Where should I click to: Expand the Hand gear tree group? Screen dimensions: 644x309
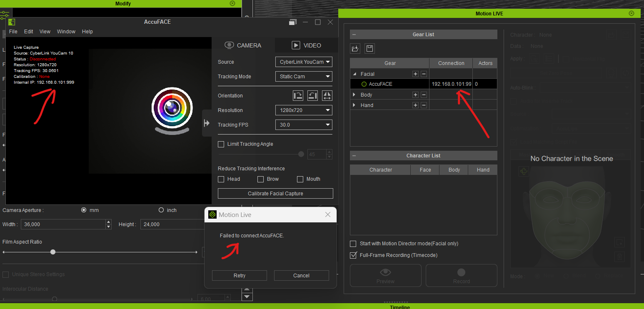click(x=355, y=105)
